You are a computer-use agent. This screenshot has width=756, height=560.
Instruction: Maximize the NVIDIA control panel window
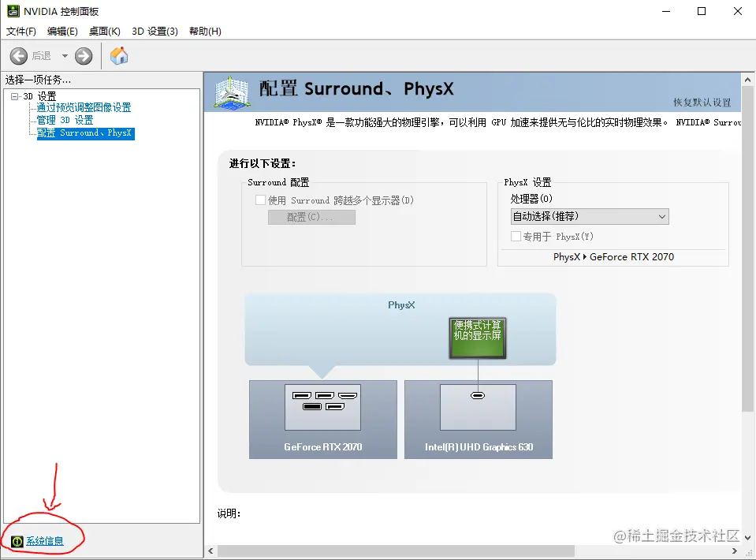[702, 11]
